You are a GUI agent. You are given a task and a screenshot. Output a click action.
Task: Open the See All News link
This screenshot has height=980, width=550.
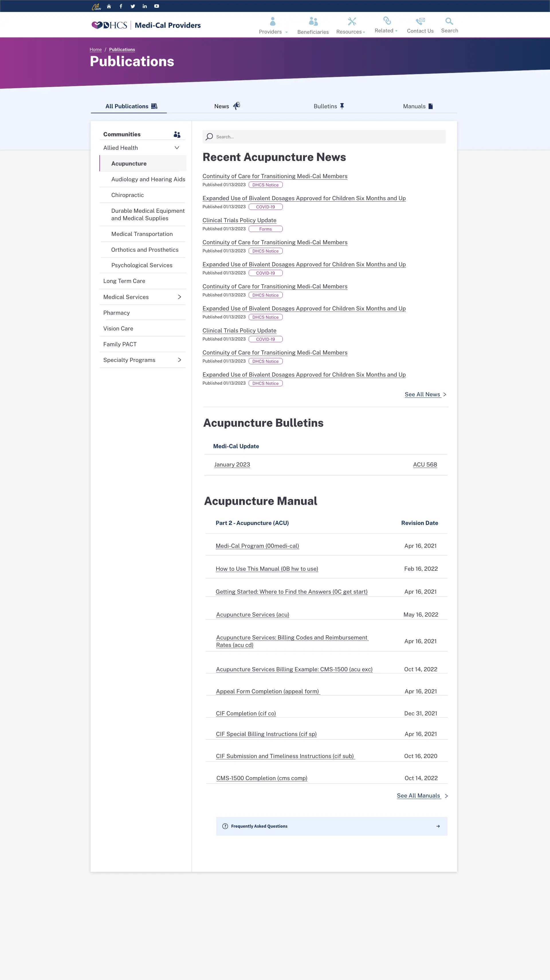click(423, 395)
